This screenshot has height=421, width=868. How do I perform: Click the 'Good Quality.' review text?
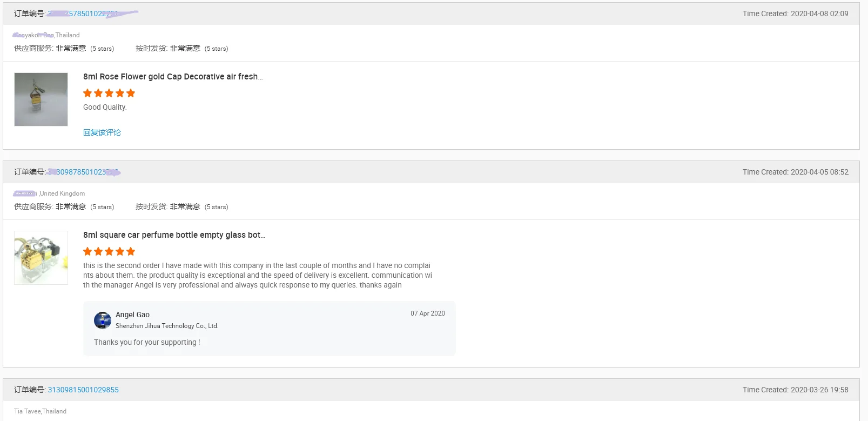(x=105, y=107)
